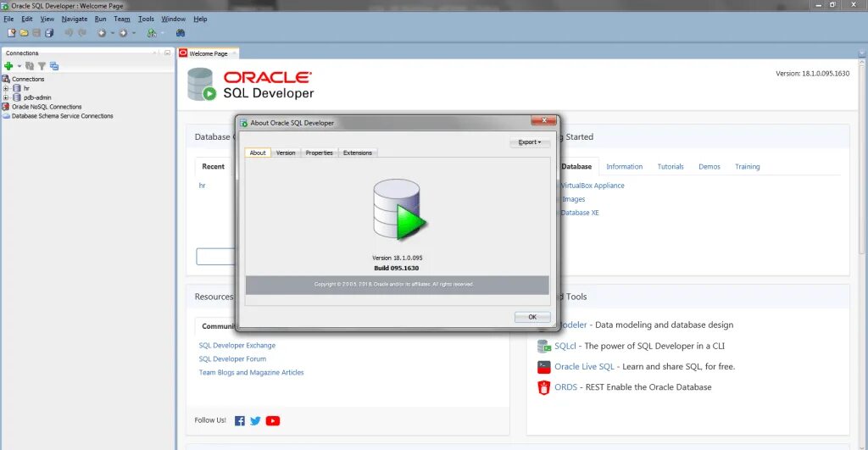
Task: Open the Training tab on Welcome Page
Action: [x=748, y=167]
